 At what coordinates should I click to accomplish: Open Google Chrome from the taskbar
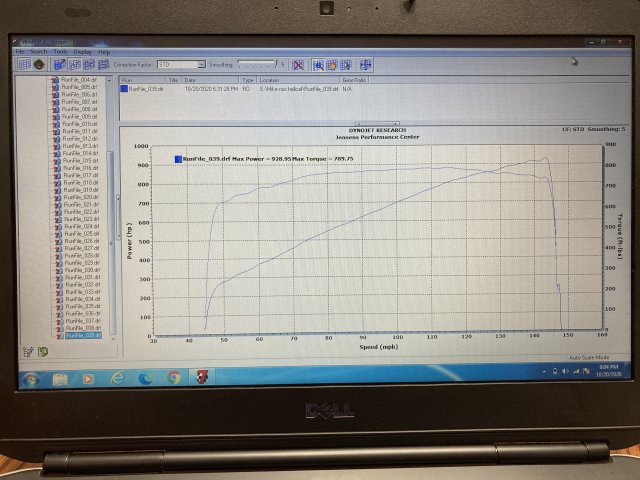point(174,377)
